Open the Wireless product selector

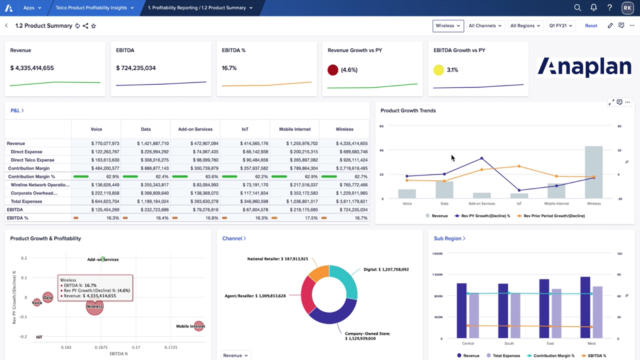(x=448, y=26)
